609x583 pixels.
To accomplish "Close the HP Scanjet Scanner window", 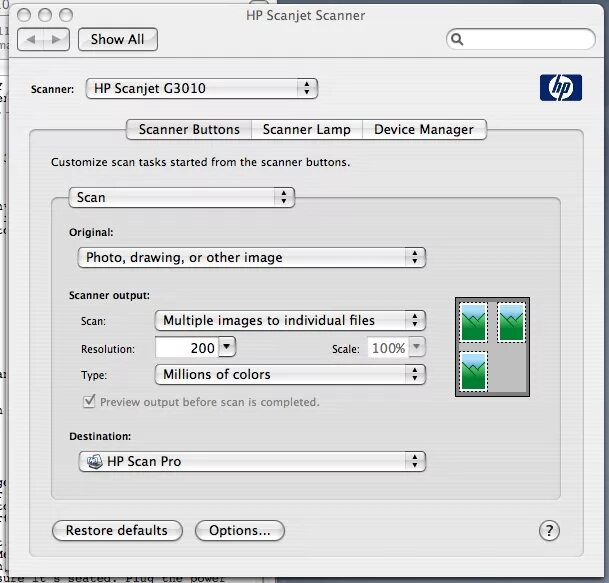I will tap(24, 15).
